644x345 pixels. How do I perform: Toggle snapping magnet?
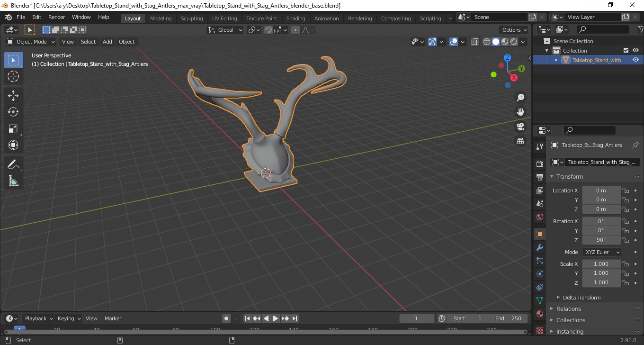[268, 30]
